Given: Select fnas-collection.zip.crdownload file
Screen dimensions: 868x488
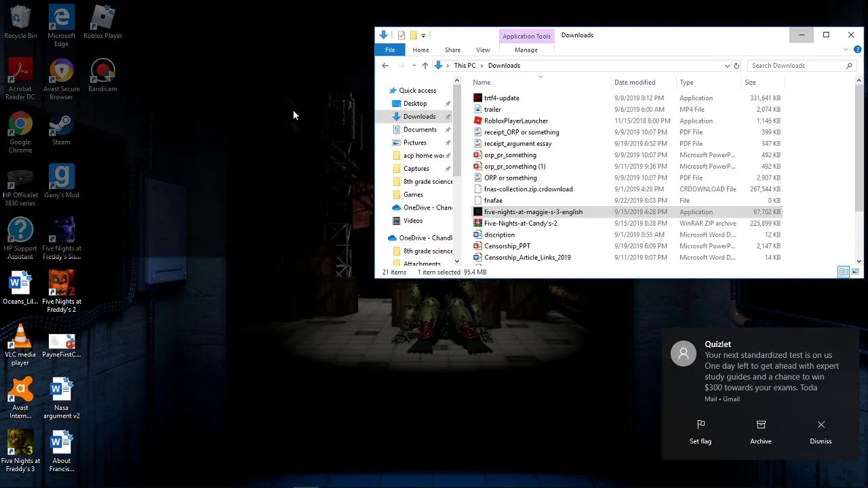Looking at the screenshot, I should 627,189.
